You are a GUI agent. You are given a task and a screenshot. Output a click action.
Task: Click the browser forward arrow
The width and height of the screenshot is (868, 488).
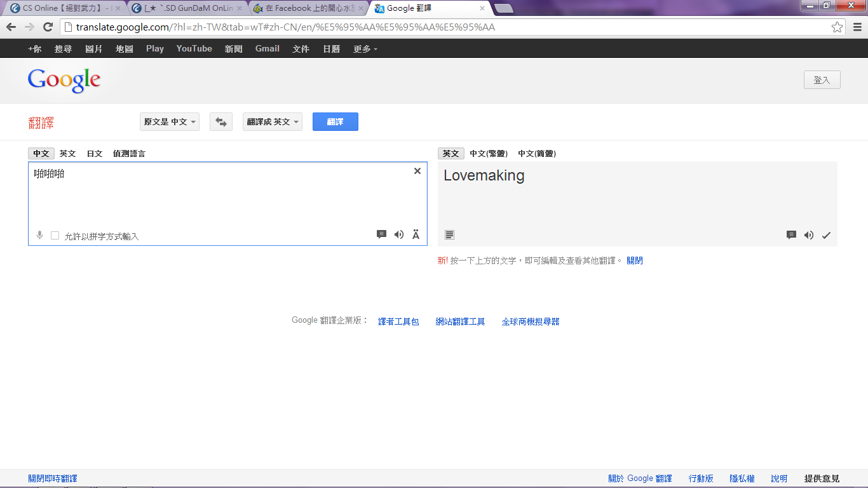(29, 27)
